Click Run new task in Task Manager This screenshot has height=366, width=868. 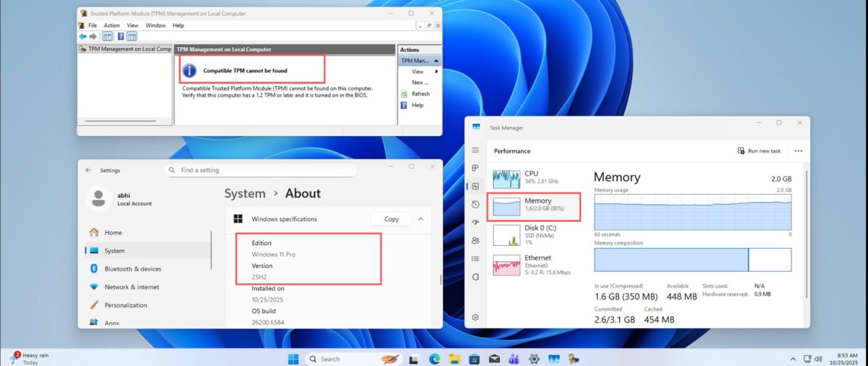(x=759, y=151)
